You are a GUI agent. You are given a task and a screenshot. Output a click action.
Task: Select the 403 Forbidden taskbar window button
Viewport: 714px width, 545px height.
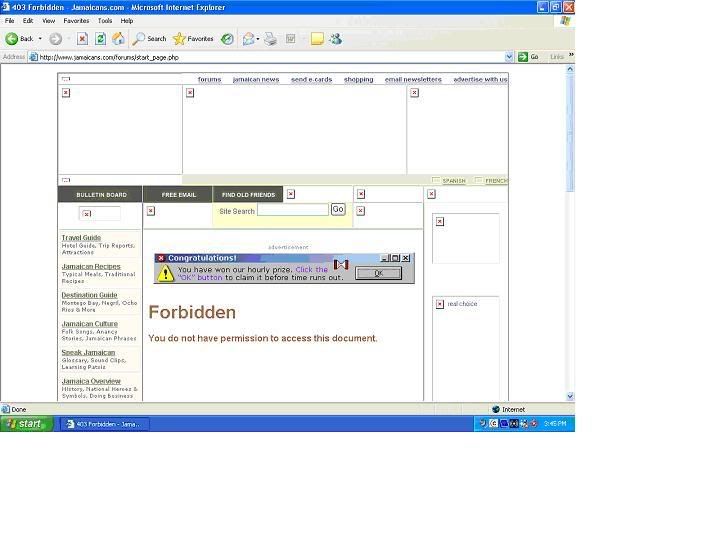tap(105, 424)
